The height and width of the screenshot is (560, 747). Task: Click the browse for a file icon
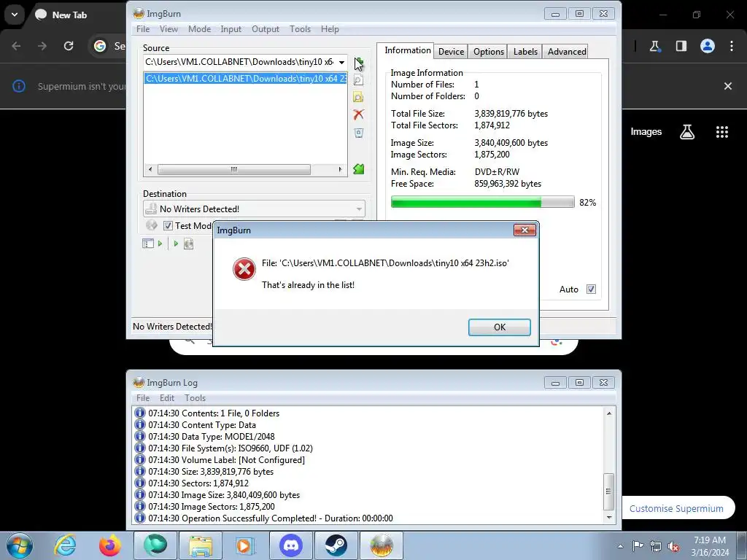(x=359, y=80)
